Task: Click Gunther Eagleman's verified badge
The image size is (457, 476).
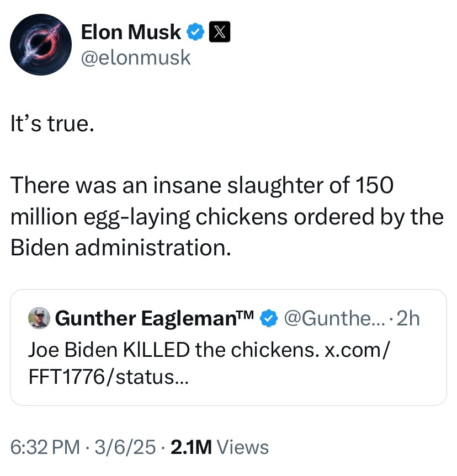Action: pos(268,318)
